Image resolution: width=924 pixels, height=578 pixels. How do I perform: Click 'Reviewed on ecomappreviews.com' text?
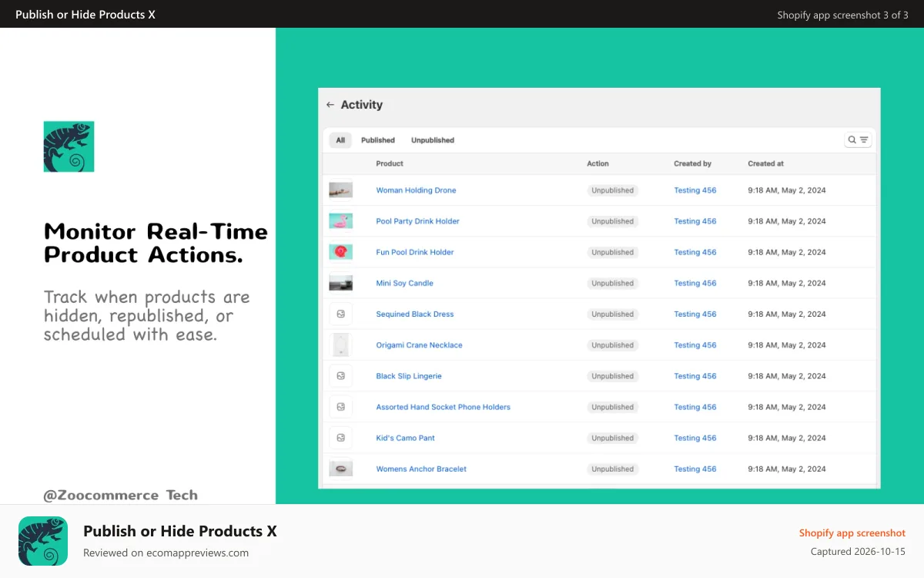click(166, 553)
